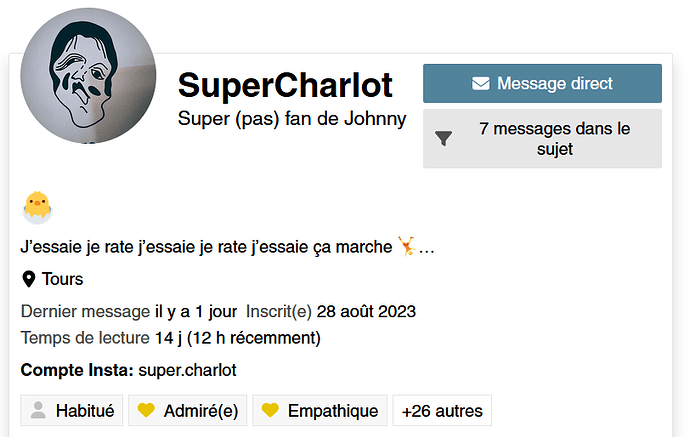Open the Empathique badge

click(320, 410)
